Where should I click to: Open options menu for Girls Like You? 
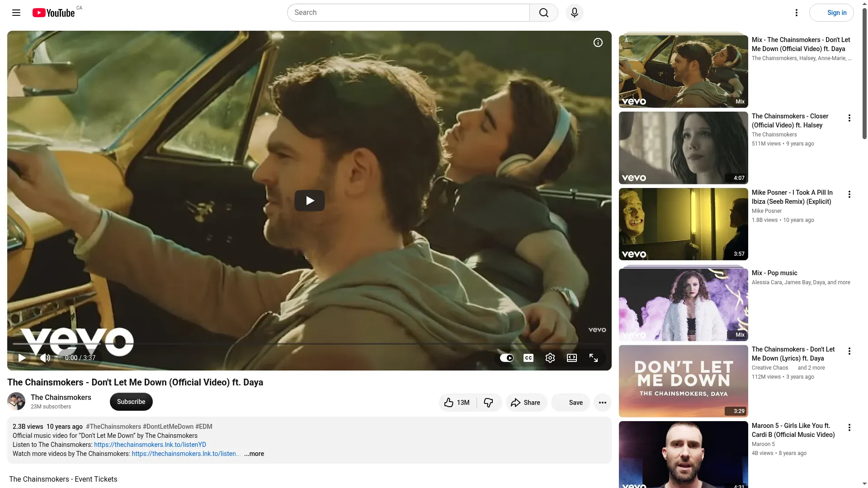[x=849, y=427]
